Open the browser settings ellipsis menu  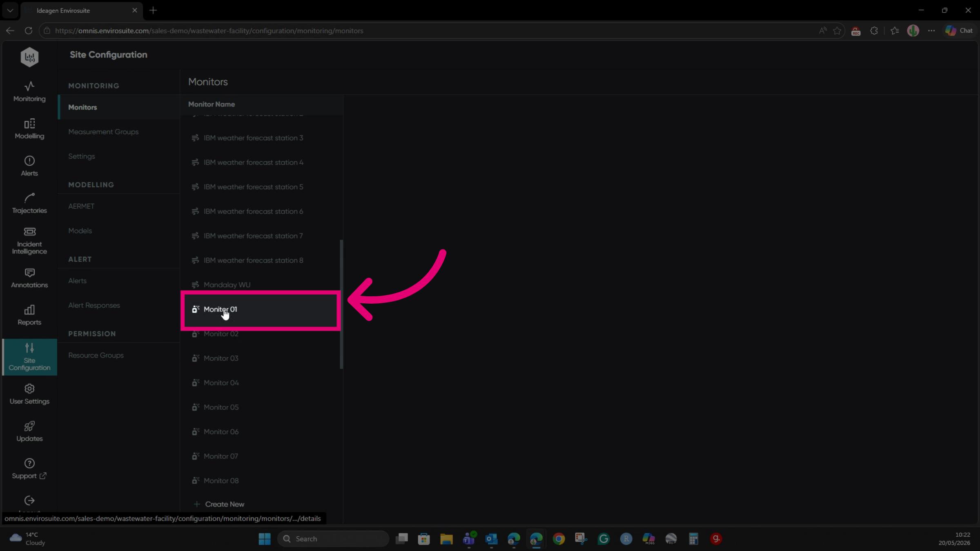931,31
